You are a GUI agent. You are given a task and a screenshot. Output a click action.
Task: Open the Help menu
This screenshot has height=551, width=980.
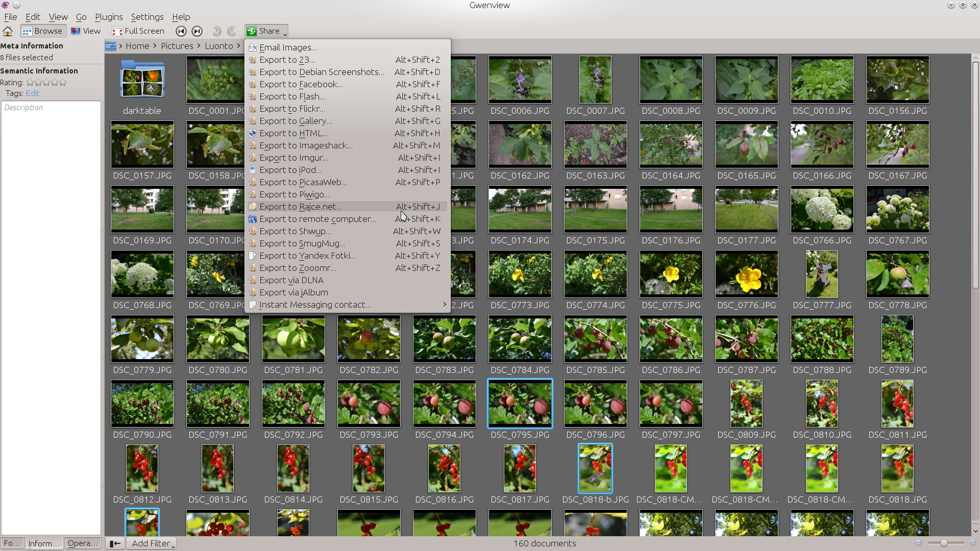[x=181, y=17]
